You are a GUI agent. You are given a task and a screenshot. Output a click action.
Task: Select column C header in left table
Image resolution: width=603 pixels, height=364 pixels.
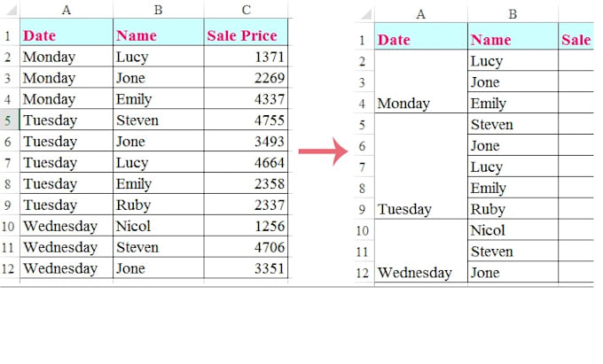[246, 10]
